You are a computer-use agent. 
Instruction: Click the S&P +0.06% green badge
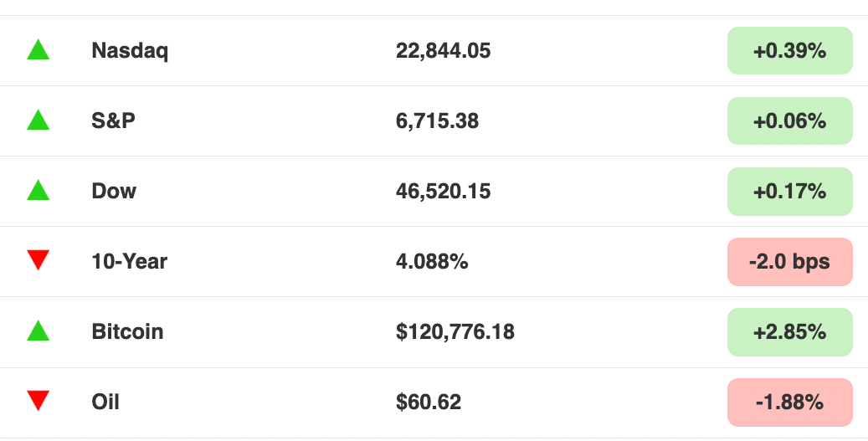[x=790, y=121]
